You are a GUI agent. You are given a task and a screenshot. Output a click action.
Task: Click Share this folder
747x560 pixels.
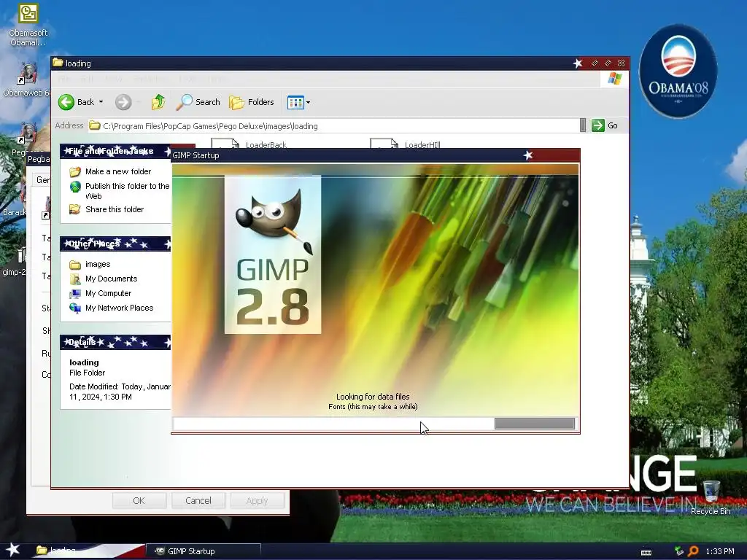(x=115, y=209)
